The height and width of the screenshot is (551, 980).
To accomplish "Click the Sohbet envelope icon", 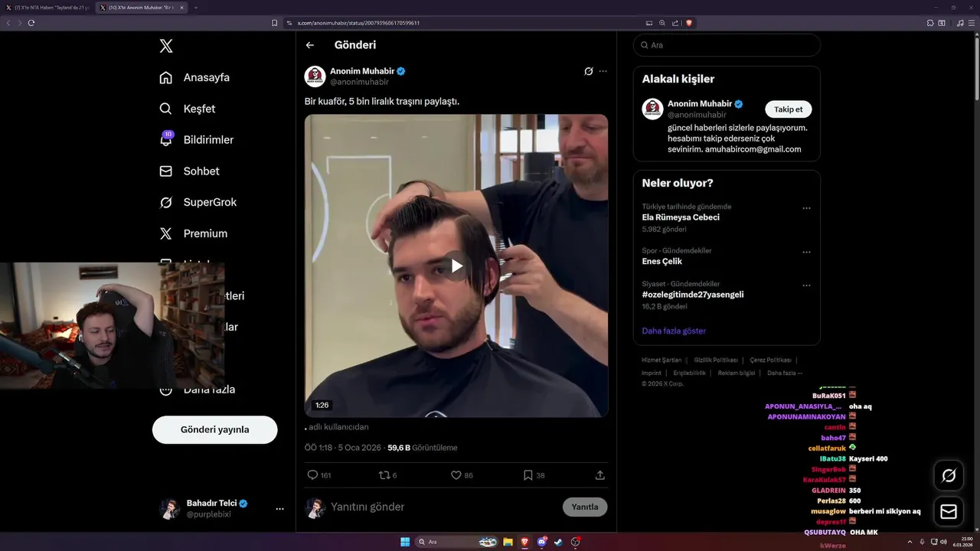I will pos(165,171).
